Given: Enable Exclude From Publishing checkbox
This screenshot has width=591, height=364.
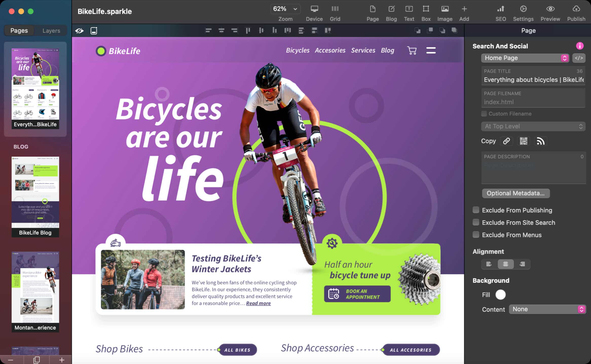Looking at the screenshot, I should tap(476, 210).
